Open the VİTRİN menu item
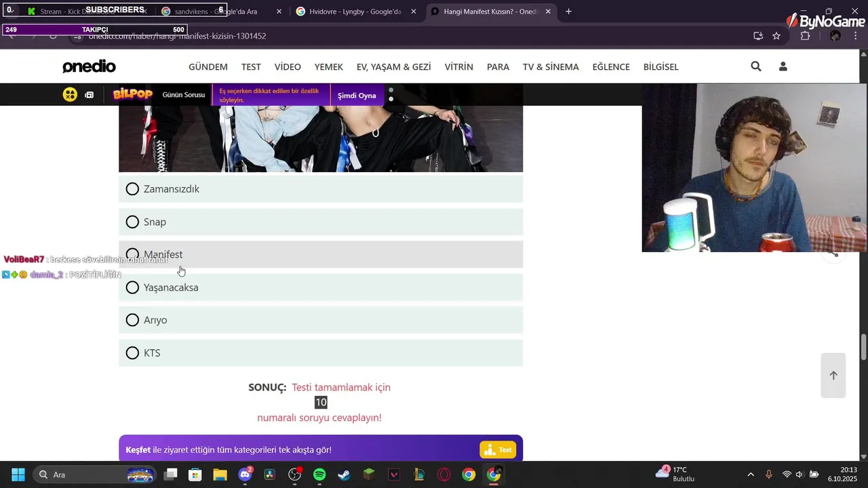Image resolution: width=868 pixels, height=488 pixels. 459,66
